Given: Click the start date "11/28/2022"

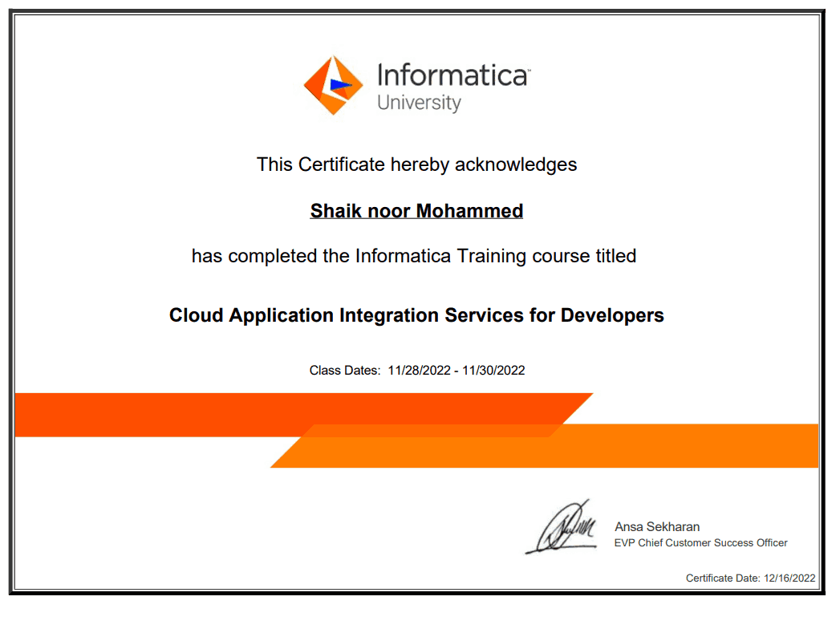Looking at the screenshot, I should [420, 371].
